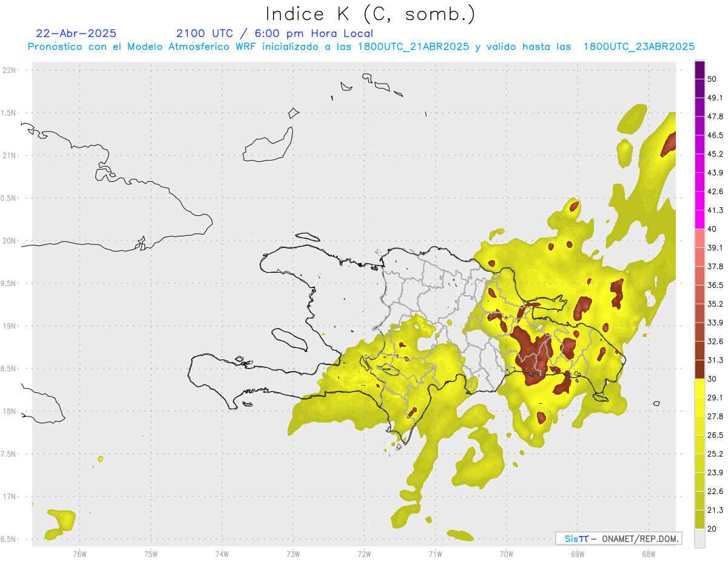728x562 pixels.
Task: Click the colorbar value 36.5
Action: tap(715, 285)
